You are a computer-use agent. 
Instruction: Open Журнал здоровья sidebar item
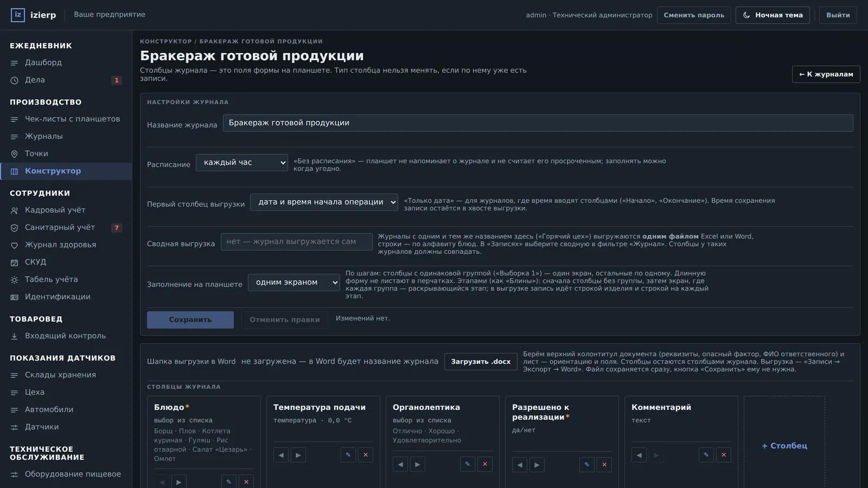pos(66,245)
